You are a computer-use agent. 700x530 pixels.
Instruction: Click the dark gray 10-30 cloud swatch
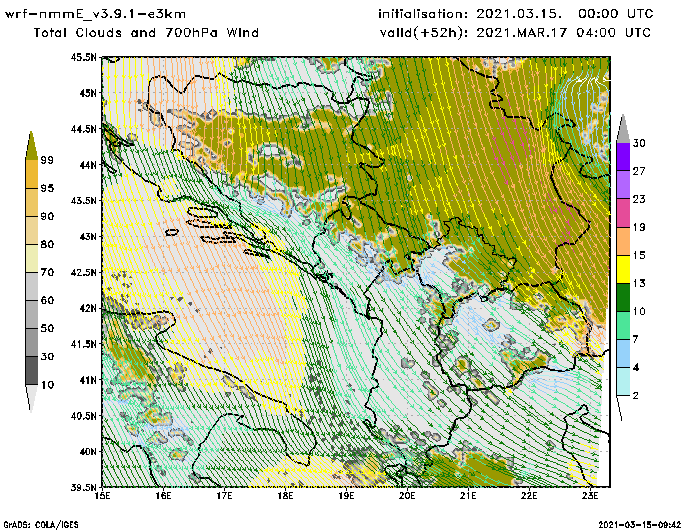tap(31, 371)
